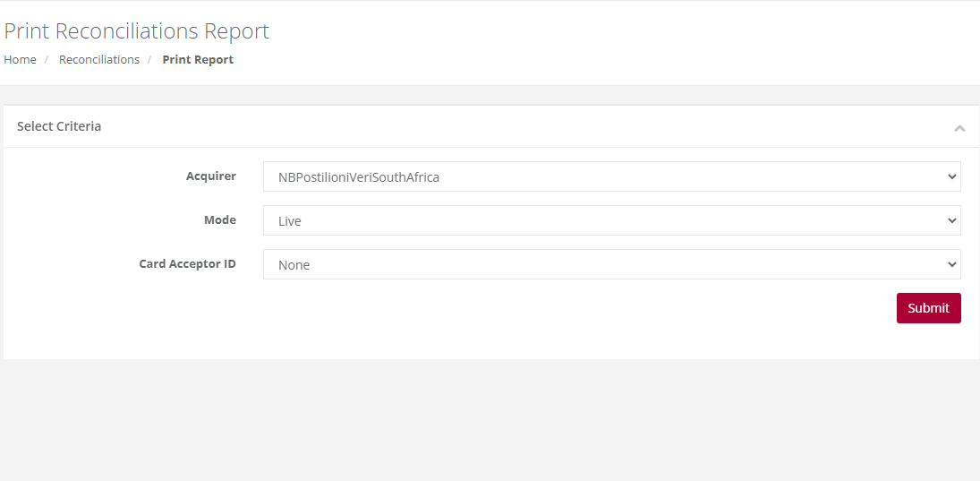Click the None value in Card Acceptor field

tap(294, 265)
